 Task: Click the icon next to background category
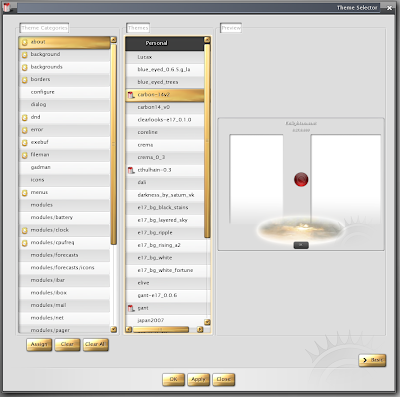[24, 55]
